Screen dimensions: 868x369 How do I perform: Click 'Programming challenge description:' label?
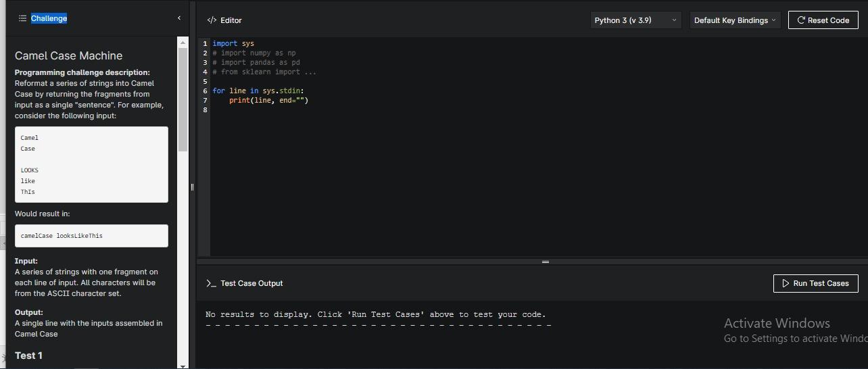(82, 72)
